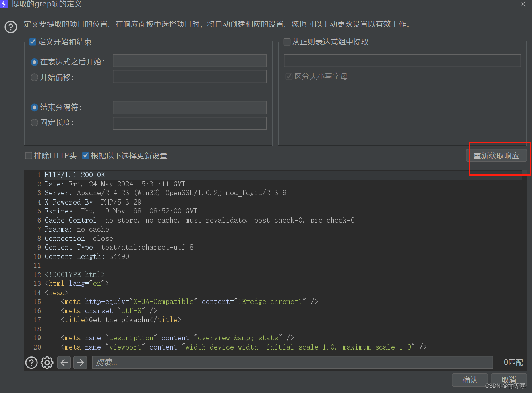Click the title Get the pikachu line
Image resolution: width=532 pixels, height=393 pixels.
(x=121, y=320)
